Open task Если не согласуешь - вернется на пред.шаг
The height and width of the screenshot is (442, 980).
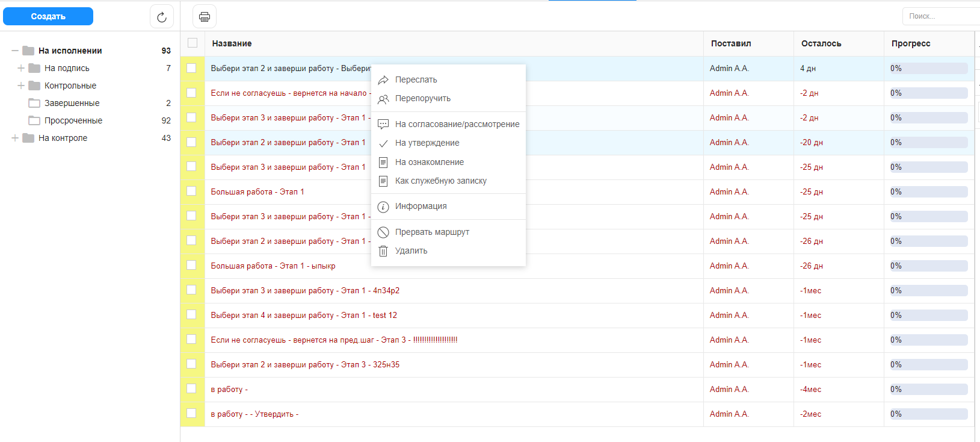point(334,340)
